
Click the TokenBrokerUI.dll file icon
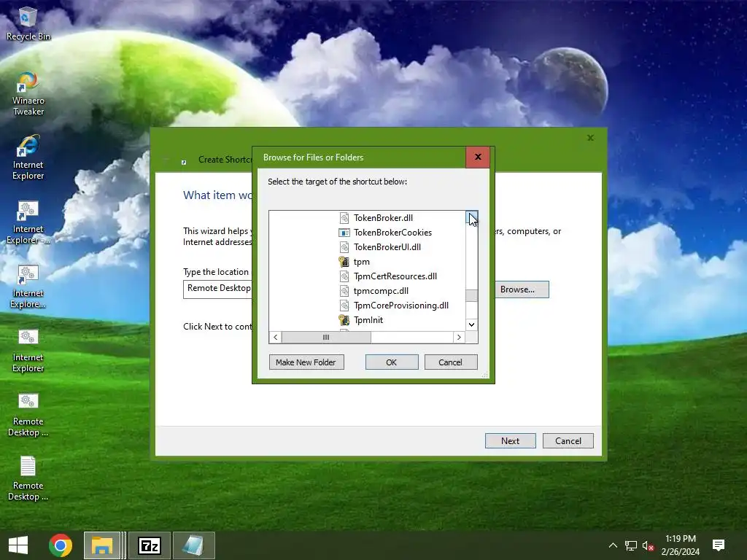tap(344, 247)
